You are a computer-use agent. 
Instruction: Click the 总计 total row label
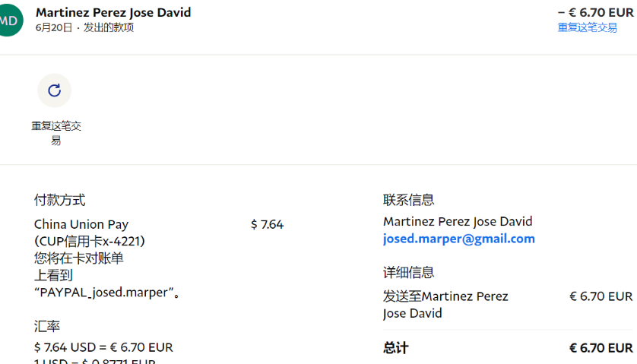coord(395,347)
